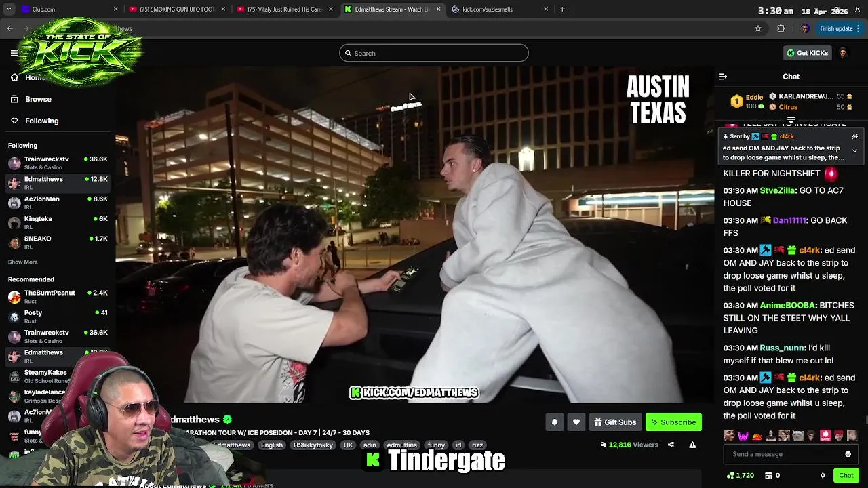The image size is (868, 488).
Task: Open the user profile avatar menu
Action: coord(843,53)
